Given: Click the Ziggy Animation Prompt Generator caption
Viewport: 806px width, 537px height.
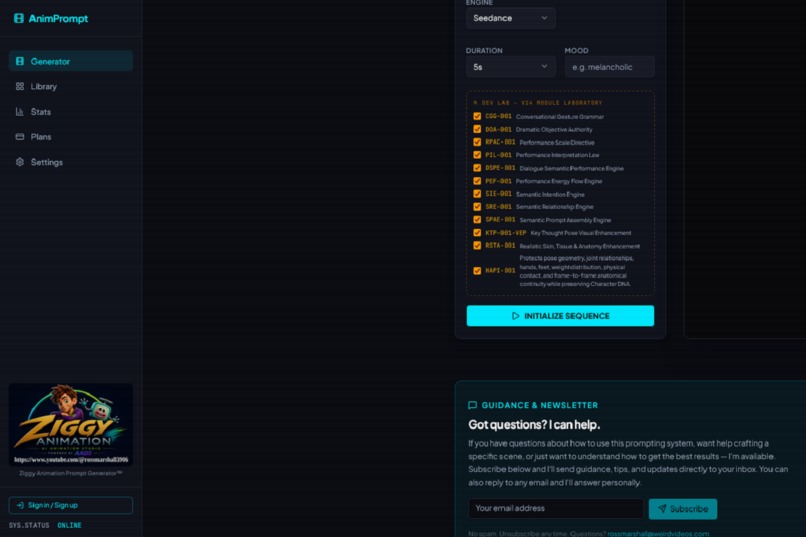Looking at the screenshot, I should tap(71, 473).
